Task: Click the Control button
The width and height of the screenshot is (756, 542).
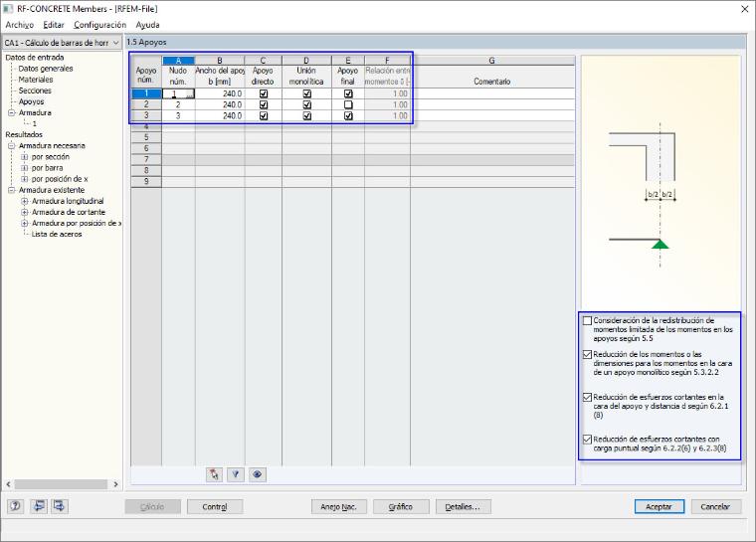Action: tap(215, 507)
